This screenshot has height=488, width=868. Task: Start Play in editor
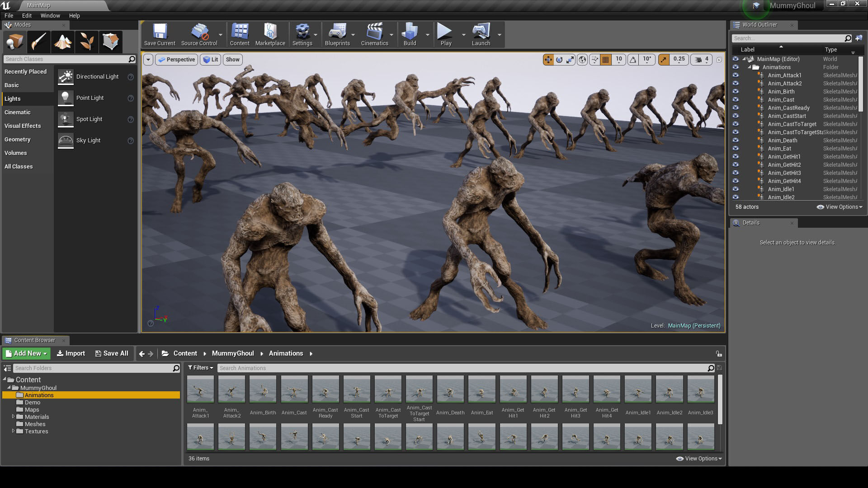pos(446,35)
